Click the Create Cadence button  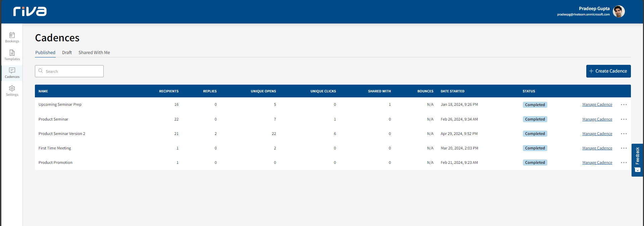point(608,71)
